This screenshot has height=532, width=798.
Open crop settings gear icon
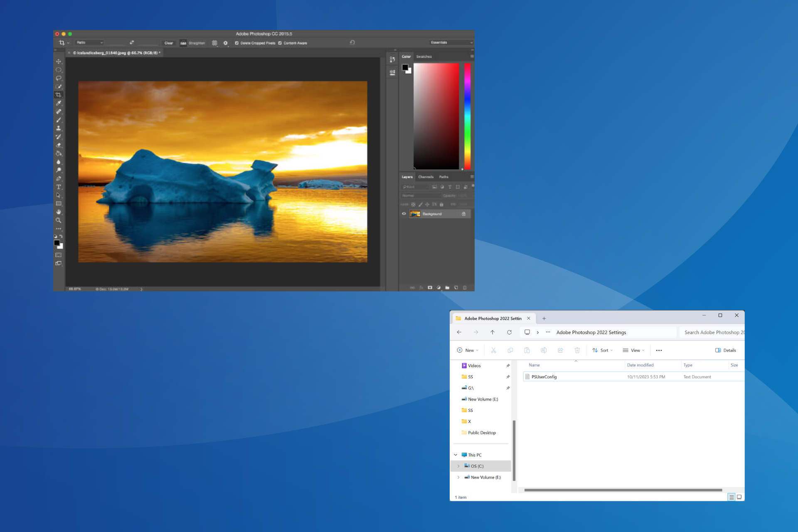pos(226,43)
